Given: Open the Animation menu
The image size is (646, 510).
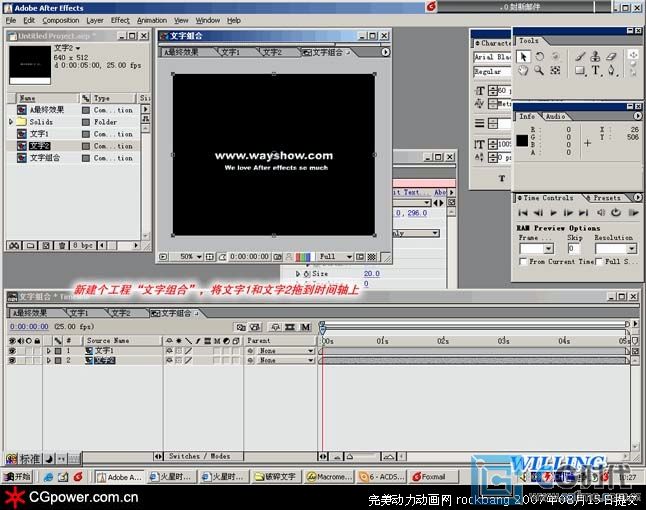Looking at the screenshot, I should tap(152, 20).
